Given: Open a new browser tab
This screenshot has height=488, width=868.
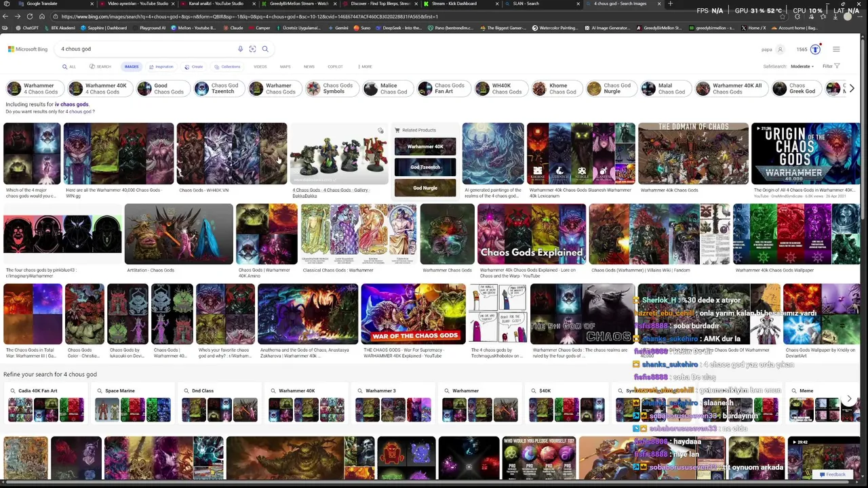Looking at the screenshot, I should (670, 3).
